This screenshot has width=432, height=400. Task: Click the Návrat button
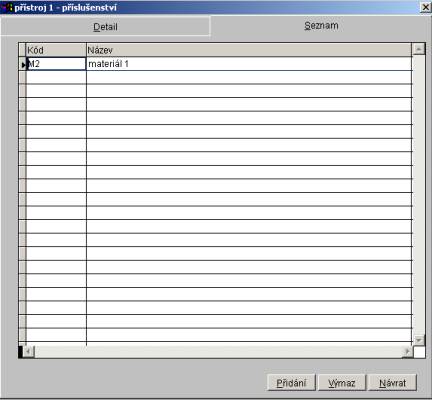(x=393, y=383)
